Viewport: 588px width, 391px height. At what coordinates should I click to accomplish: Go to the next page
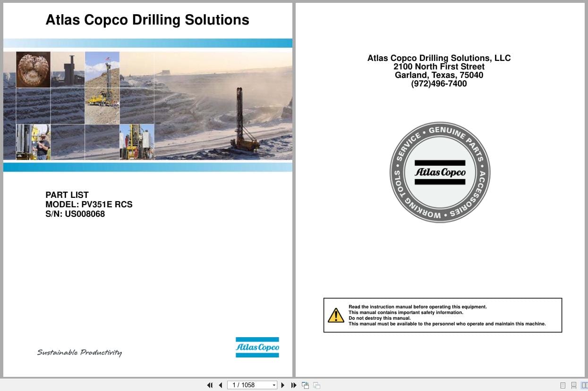(x=283, y=385)
